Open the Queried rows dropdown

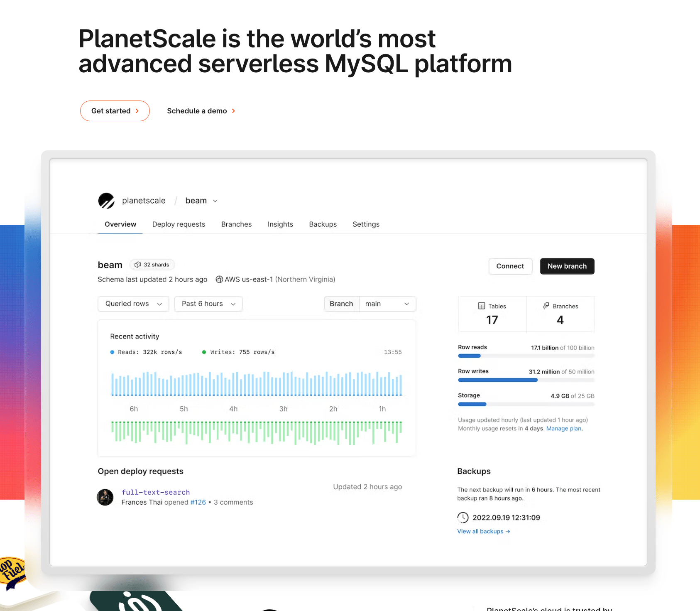tap(133, 304)
